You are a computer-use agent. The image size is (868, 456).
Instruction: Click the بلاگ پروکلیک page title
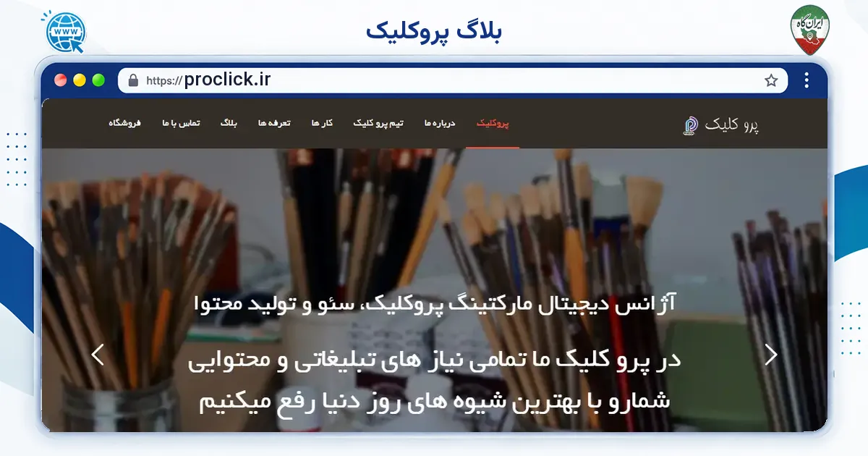click(434, 31)
